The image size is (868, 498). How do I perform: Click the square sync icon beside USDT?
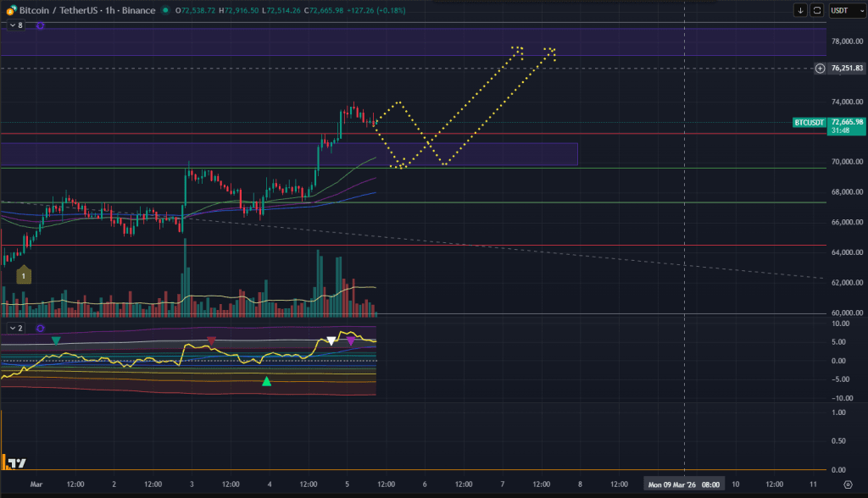[817, 10]
